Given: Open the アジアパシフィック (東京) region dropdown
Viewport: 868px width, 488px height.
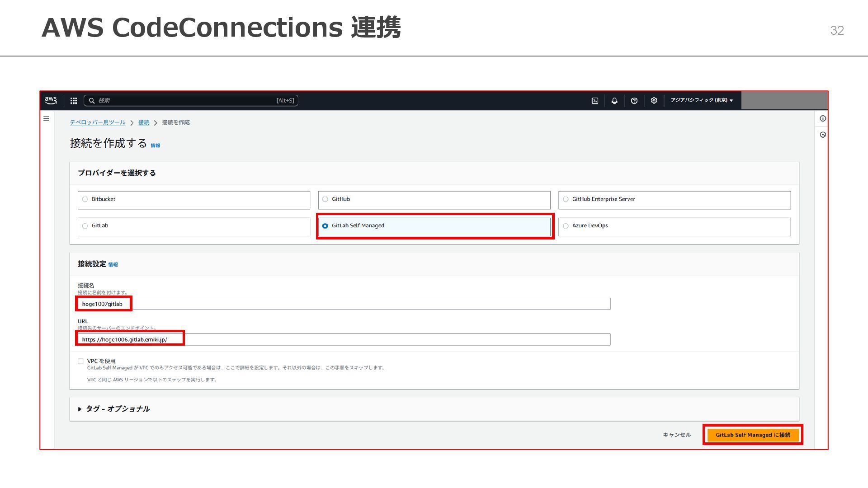Looking at the screenshot, I should click(x=702, y=100).
